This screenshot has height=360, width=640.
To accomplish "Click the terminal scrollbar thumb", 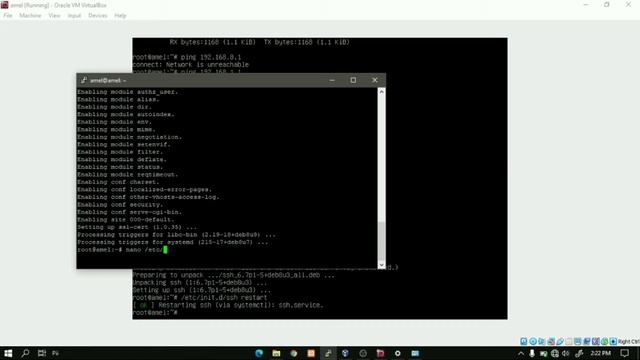I will pos(381,241).
